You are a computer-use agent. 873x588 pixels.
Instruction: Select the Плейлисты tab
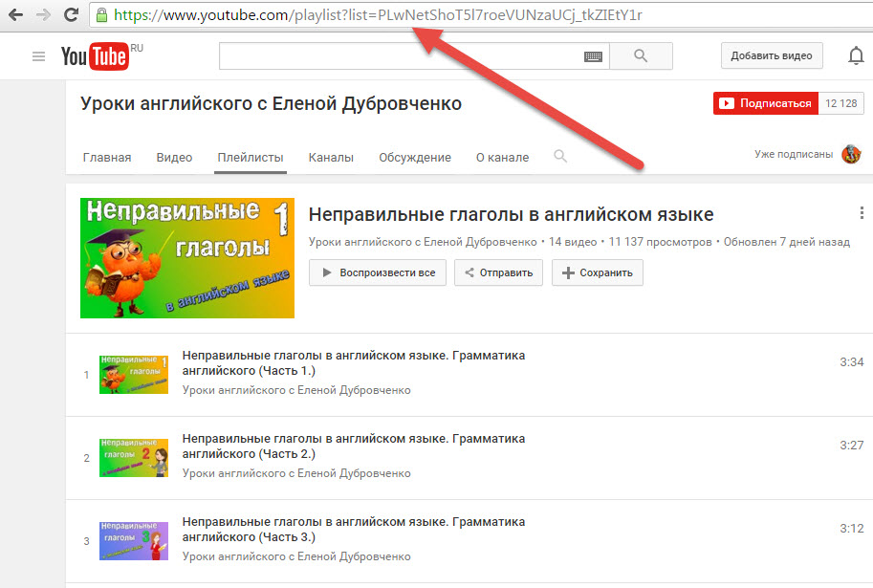251,158
